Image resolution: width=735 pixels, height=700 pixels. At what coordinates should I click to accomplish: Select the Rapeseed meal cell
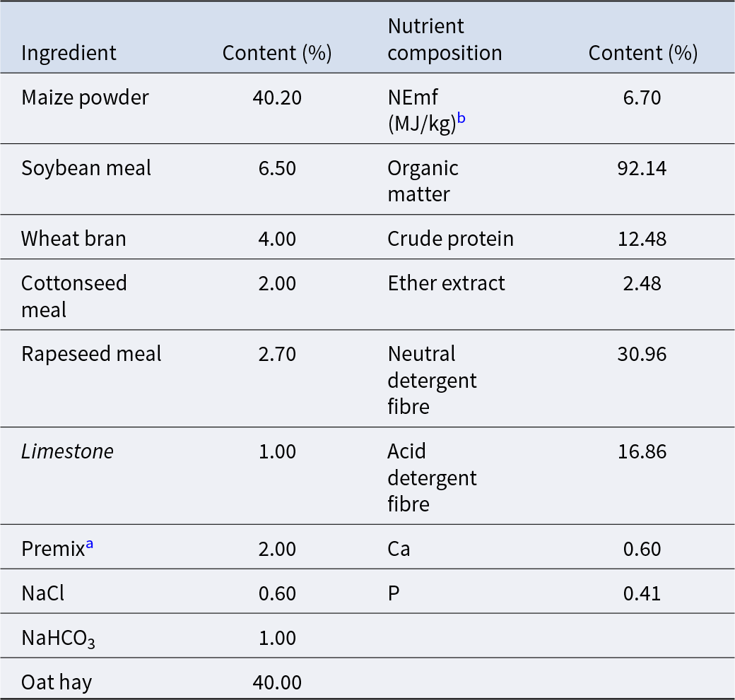(x=91, y=353)
